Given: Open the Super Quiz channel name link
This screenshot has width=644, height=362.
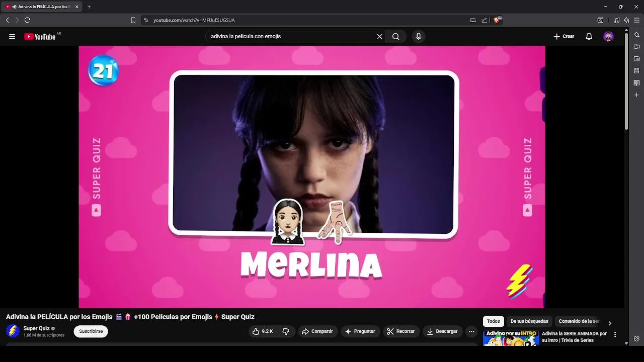Looking at the screenshot, I should [36, 328].
